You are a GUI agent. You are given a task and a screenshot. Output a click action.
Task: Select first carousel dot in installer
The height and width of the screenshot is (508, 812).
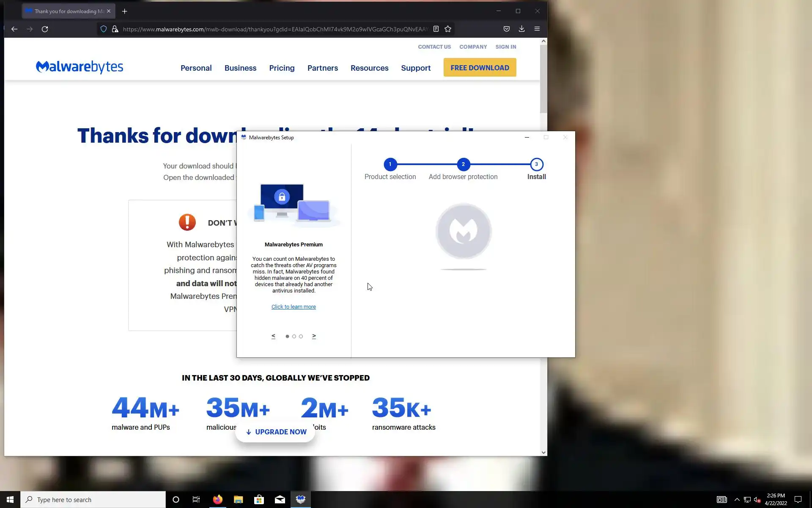tap(287, 337)
